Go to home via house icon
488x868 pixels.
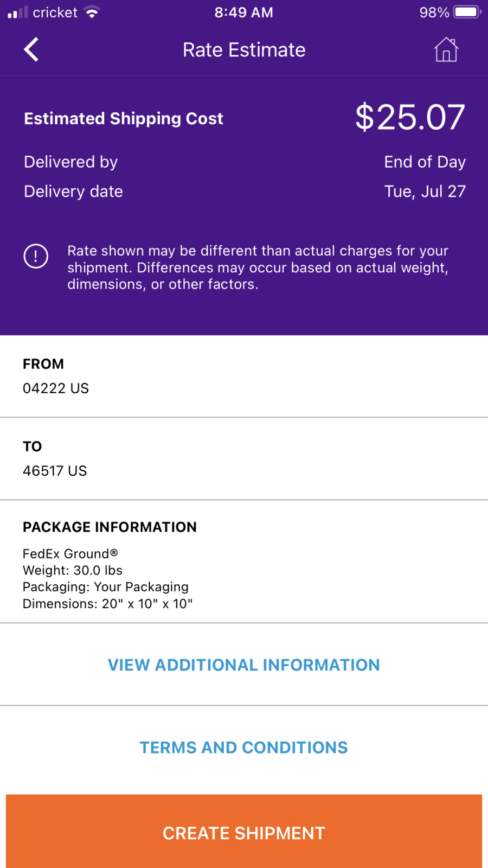(446, 50)
